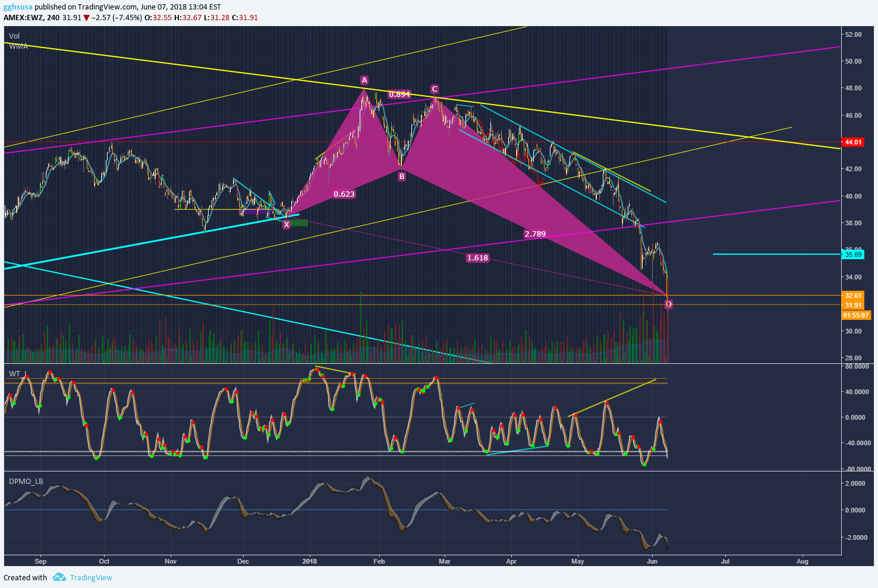Click the Sep time axis label
878x588 pixels.
(40, 561)
